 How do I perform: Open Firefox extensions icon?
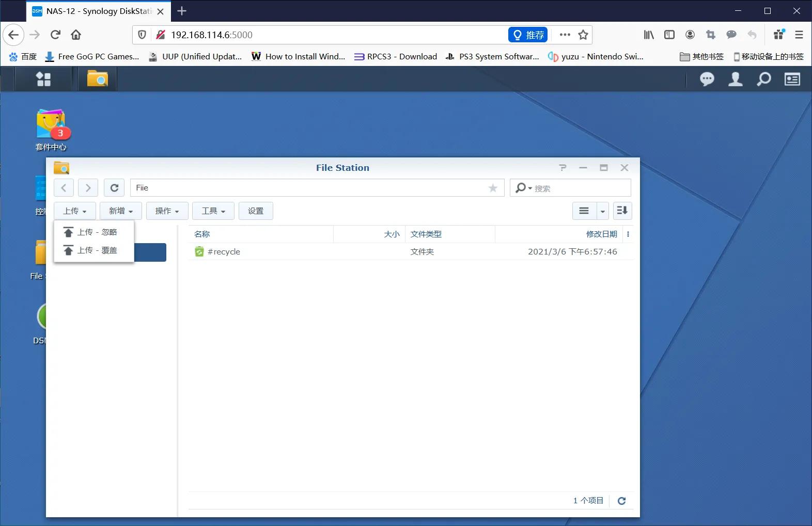779,35
